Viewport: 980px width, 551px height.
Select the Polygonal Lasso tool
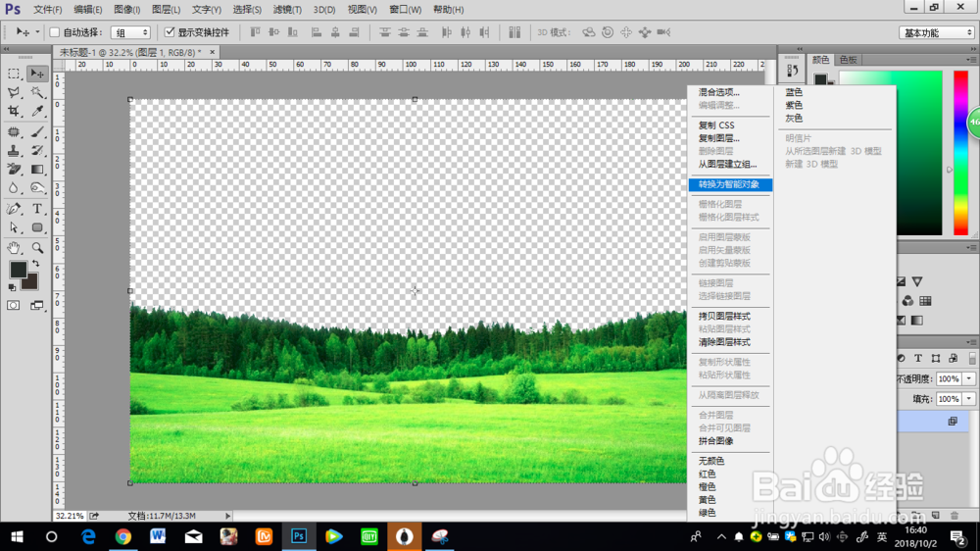(14, 92)
